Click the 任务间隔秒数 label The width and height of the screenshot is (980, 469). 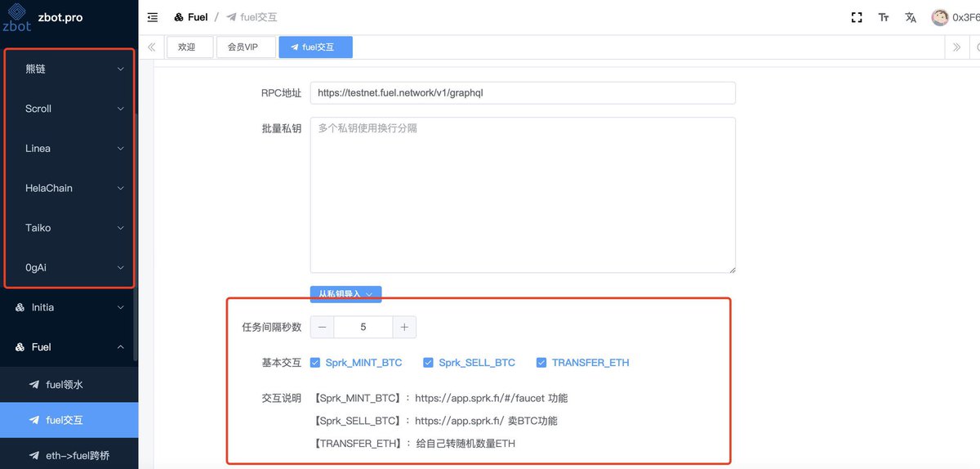coord(272,327)
